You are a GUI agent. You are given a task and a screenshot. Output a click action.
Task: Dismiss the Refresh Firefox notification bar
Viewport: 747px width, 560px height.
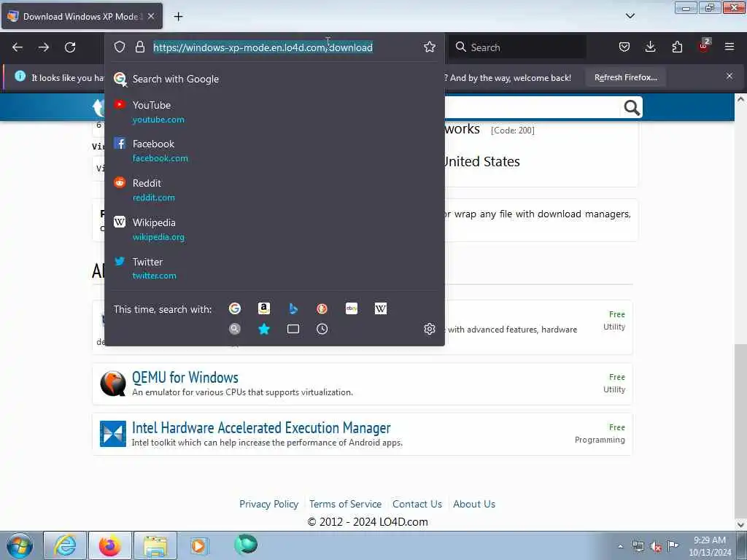coord(729,76)
